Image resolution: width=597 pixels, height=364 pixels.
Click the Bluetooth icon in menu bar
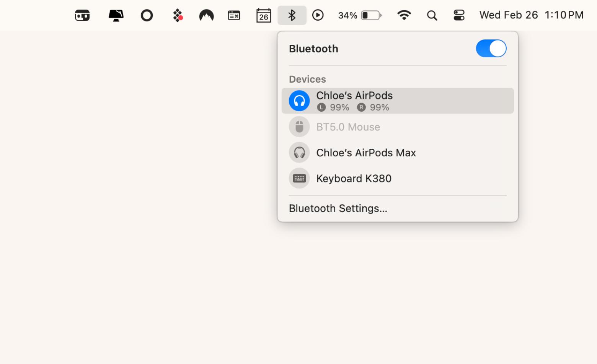(292, 15)
